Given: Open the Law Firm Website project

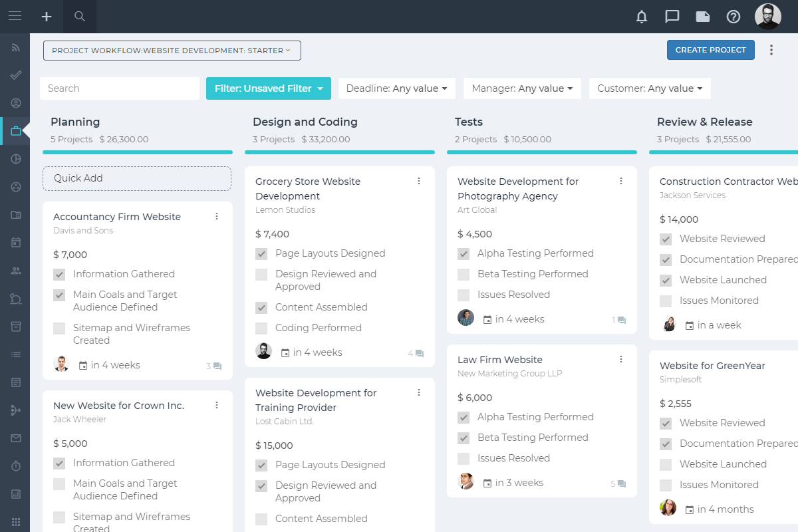Looking at the screenshot, I should tap(500, 360).
